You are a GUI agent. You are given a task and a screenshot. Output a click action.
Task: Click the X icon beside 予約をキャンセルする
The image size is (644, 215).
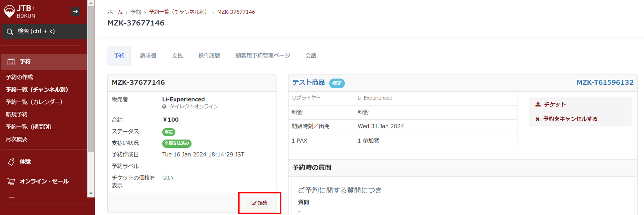[x=537, y=119]
